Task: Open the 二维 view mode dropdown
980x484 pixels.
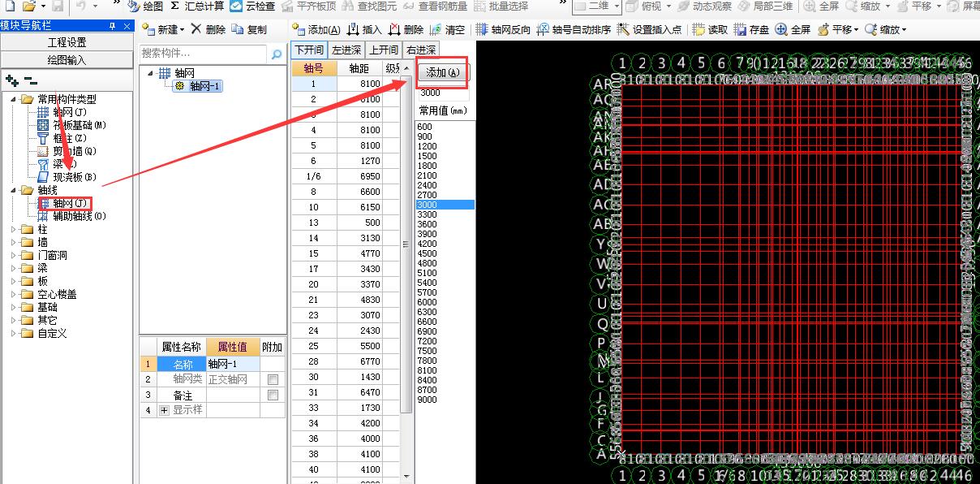Action: click(x=617, y=6)
